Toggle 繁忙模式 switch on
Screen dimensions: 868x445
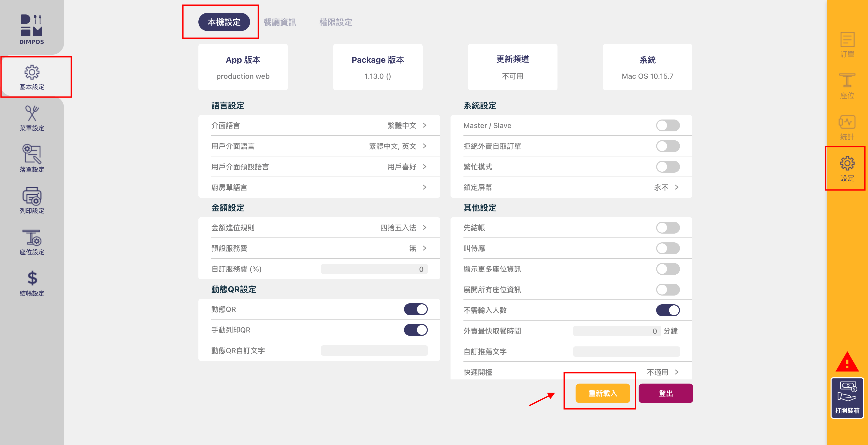point(668,167)
